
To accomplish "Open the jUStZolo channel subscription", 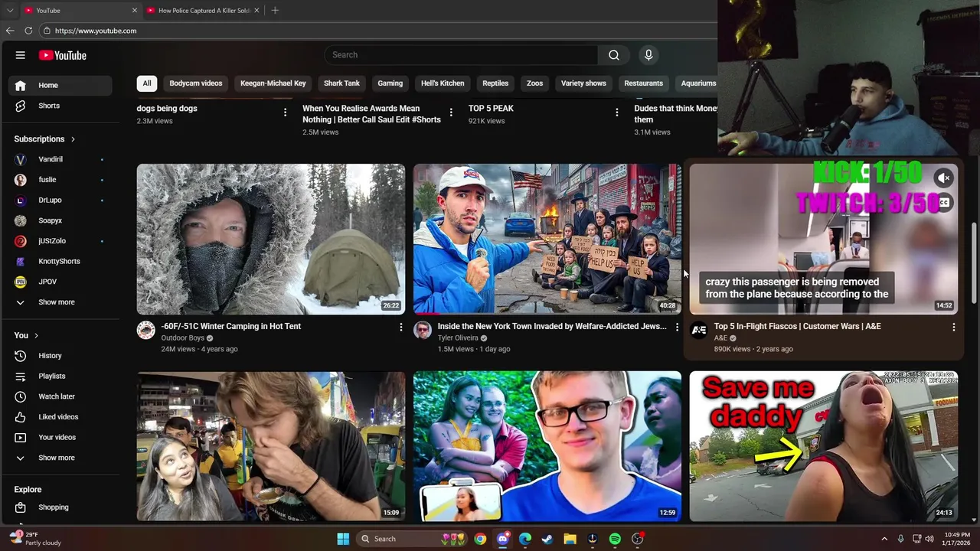I will coord(61,241).
